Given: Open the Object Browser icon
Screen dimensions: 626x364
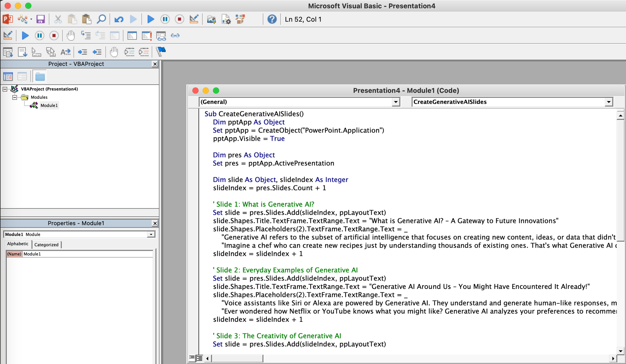Looking at the screenshot, I should click(240, 19).
